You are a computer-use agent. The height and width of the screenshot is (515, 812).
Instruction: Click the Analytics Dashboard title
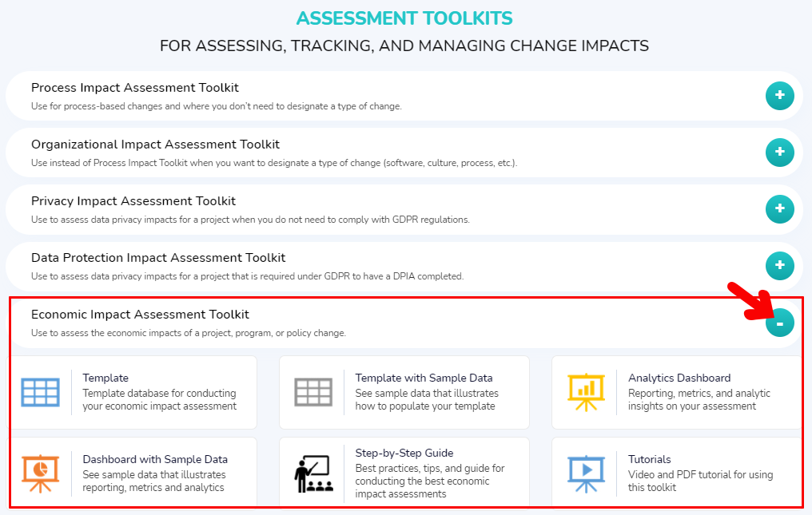679,378
